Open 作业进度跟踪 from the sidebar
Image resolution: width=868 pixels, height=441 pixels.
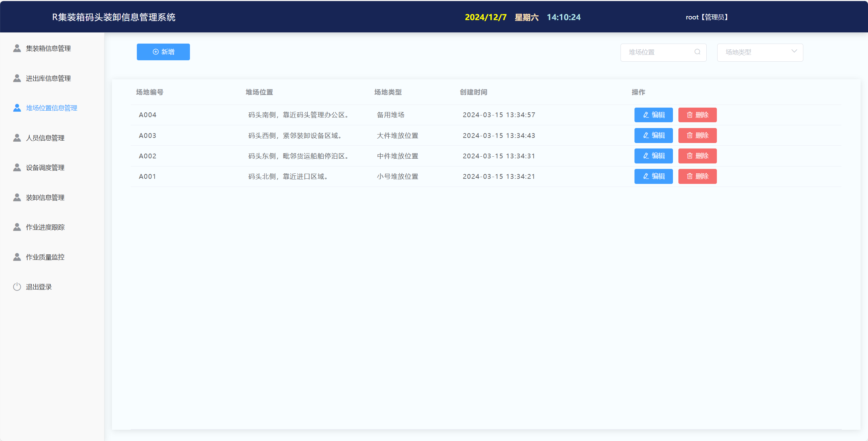coord(45,227)
